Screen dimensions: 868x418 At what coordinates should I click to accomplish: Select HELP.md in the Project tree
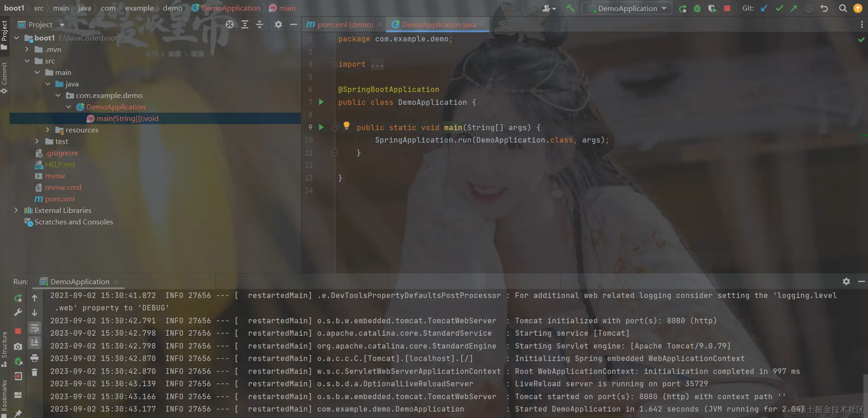(x=60, y=164)
